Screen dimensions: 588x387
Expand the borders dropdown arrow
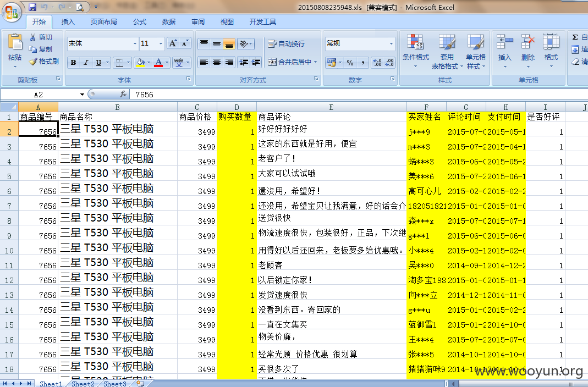click(x=129, y=63)
